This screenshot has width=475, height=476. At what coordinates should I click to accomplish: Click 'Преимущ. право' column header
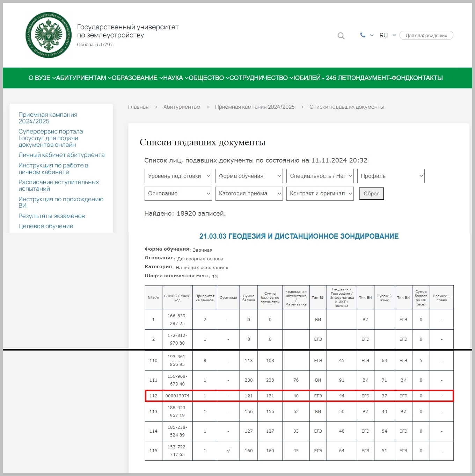(x=441, y=298)
